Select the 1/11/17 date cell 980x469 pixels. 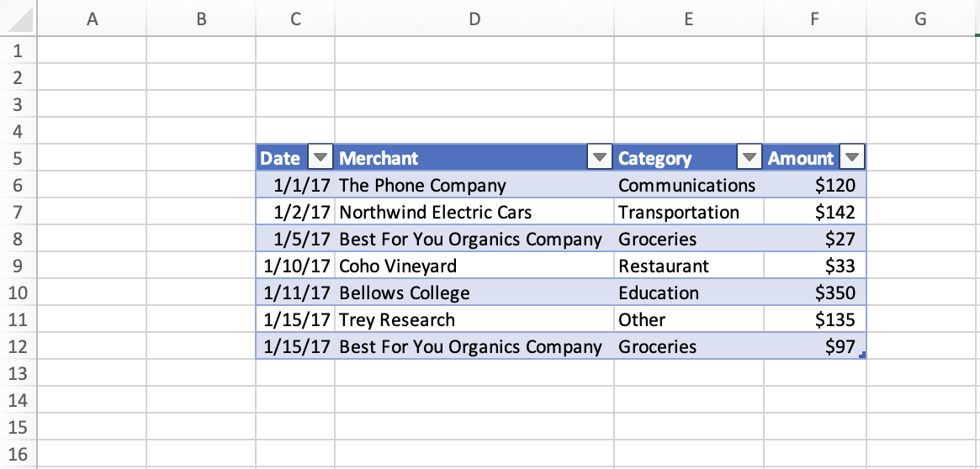(295, 292)
